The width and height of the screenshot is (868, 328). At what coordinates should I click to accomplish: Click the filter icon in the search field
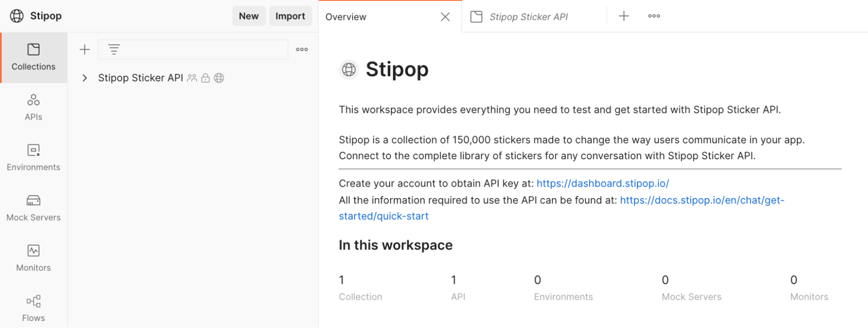114,49
